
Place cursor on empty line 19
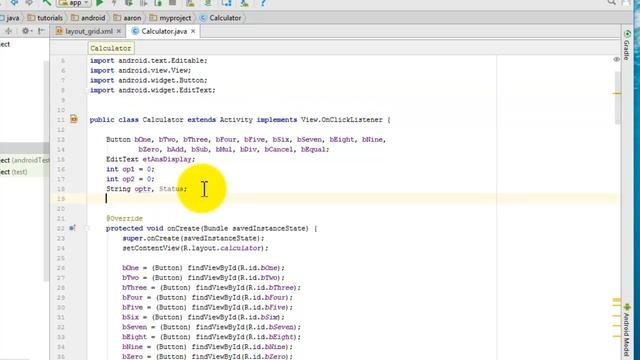point(353,199)
